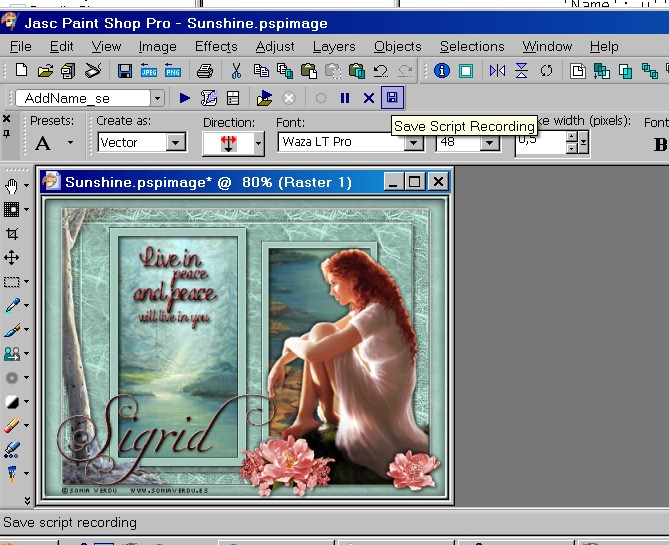
Task: Open the Create as Vector dropdown
Action: 175,142
